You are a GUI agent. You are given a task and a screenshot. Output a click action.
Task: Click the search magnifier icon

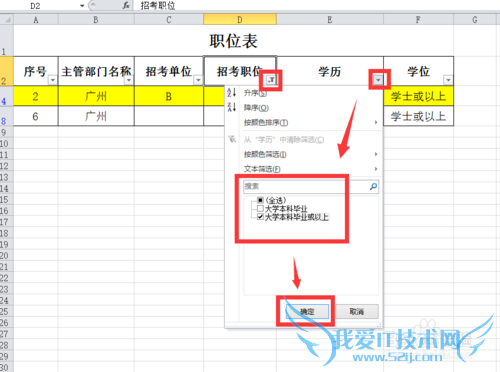(373, 186)
